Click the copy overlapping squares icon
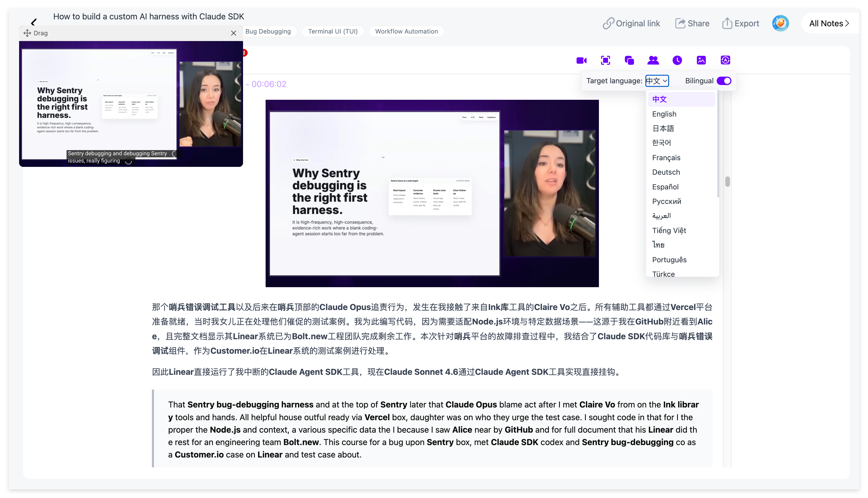The image size is (868, 498). click(x=629, y=60)
